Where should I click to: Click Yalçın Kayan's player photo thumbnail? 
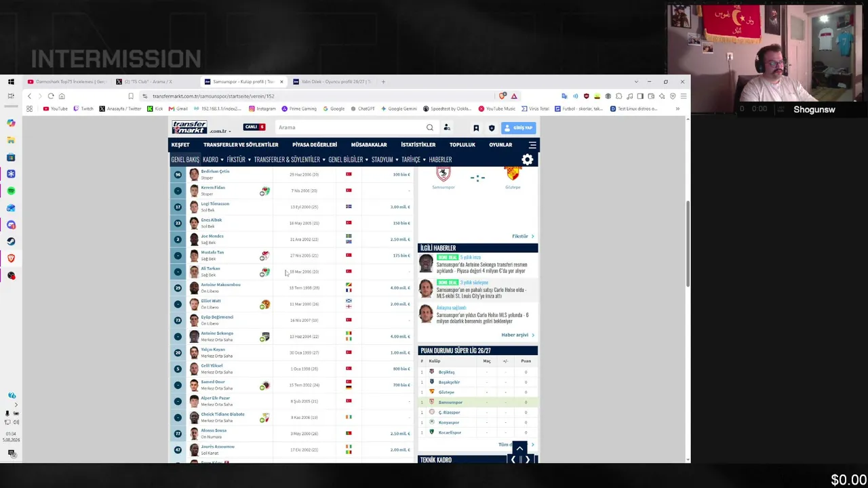194,353
